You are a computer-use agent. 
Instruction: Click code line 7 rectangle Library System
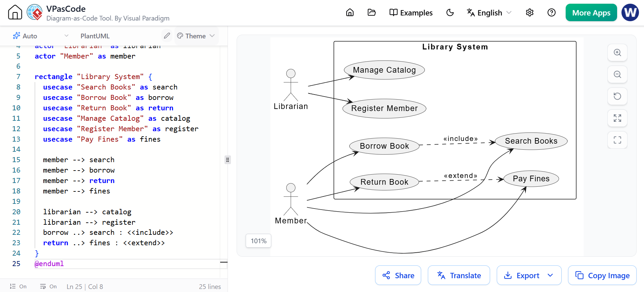(93, 77)
